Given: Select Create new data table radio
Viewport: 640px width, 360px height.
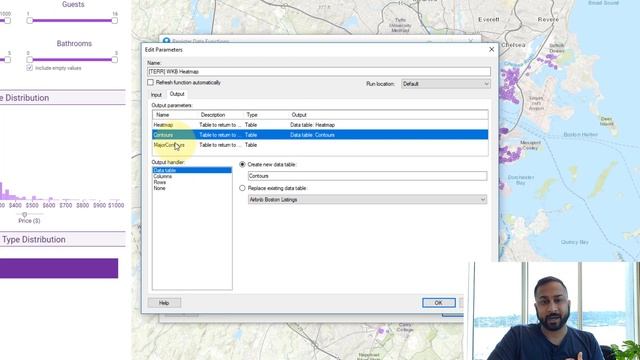Looking at the screenshot, I should (x=242, y=164).
